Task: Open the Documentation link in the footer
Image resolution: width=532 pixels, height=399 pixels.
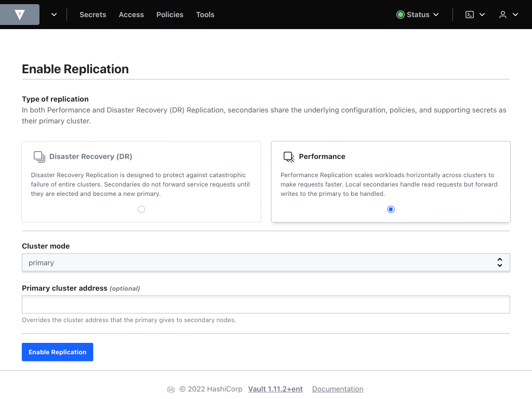Action: pos(338,389)
